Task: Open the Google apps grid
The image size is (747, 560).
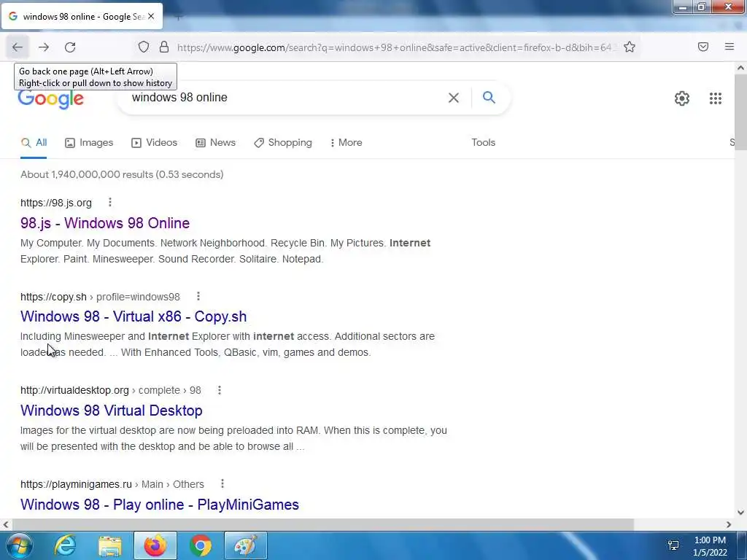Action: [715, 98]
